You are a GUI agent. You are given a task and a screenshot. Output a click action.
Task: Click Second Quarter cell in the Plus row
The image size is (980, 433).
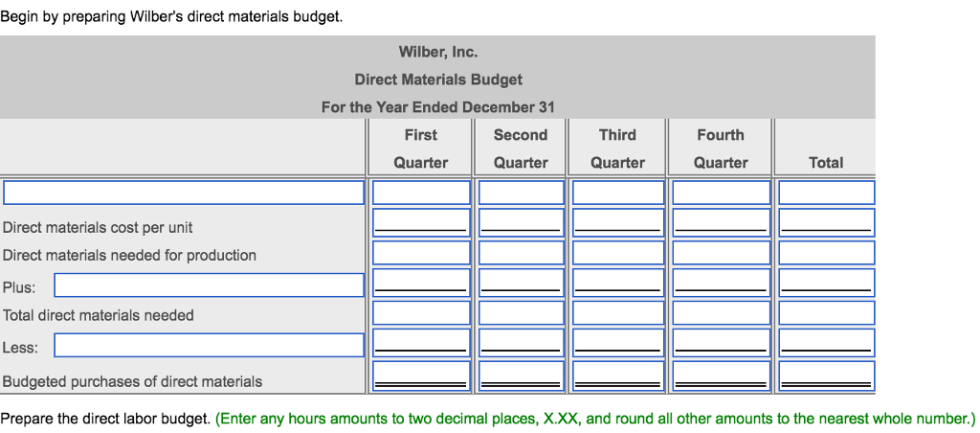pos(522,283)
